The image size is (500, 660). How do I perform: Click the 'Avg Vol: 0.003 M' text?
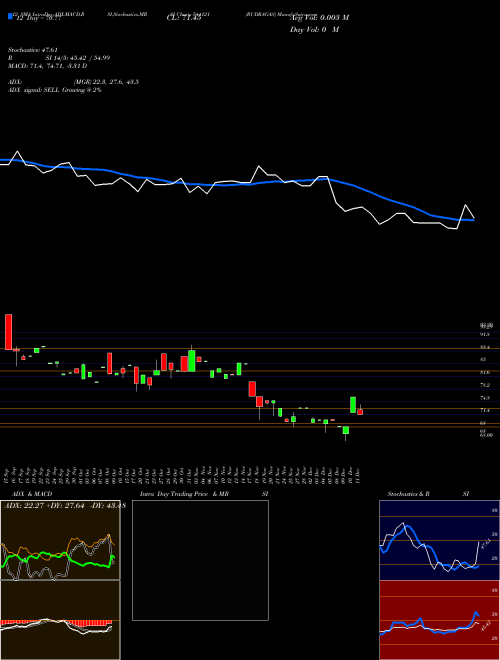coord(320,18)
